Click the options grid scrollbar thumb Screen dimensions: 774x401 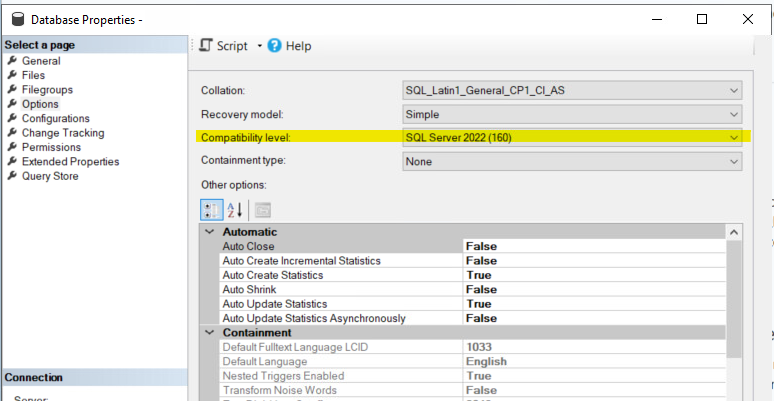pos(734,299)
